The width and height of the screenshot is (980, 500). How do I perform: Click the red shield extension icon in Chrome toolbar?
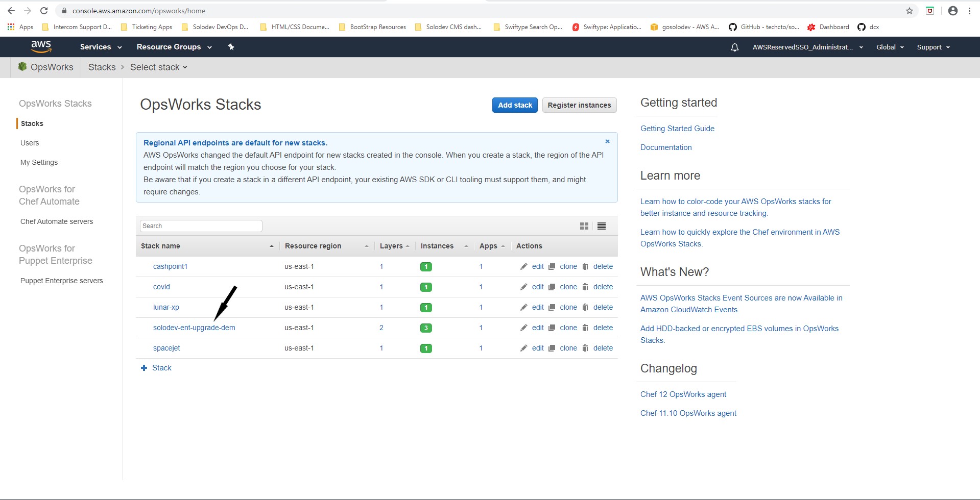pos(930,11)
